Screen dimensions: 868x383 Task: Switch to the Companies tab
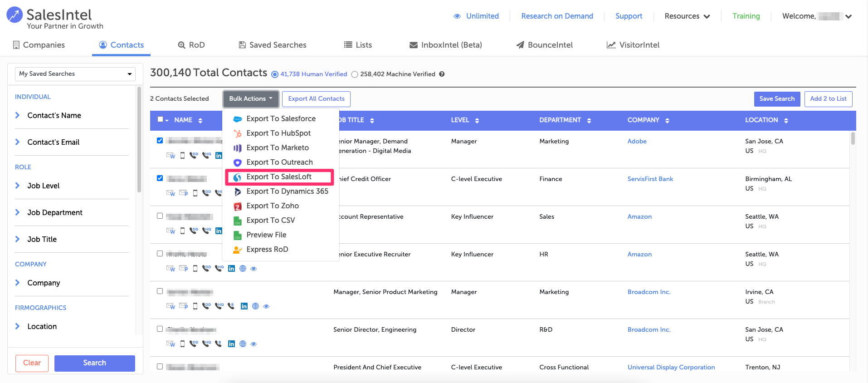coord(39,45)
